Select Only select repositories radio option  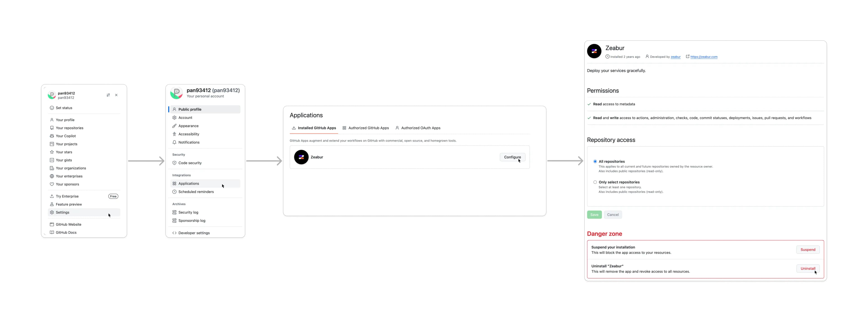[x=595, y=182]
